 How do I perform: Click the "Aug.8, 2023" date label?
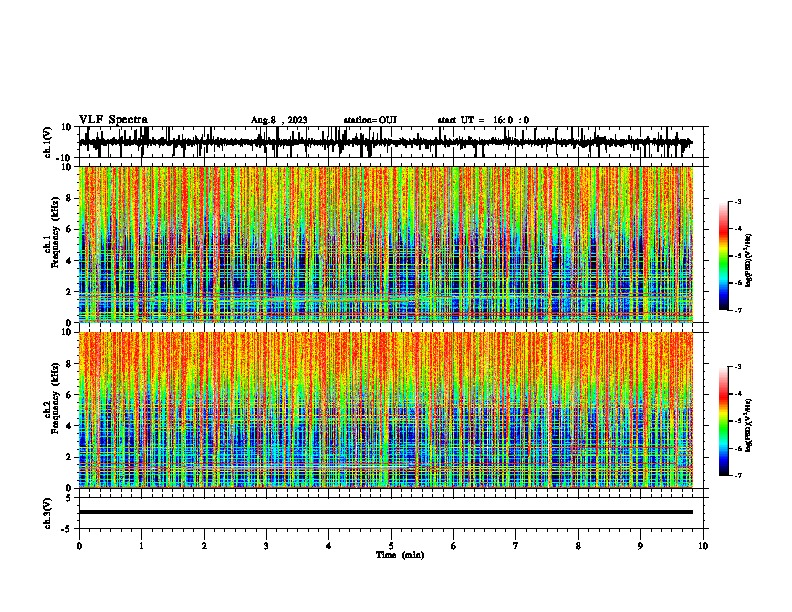(279, 120)
